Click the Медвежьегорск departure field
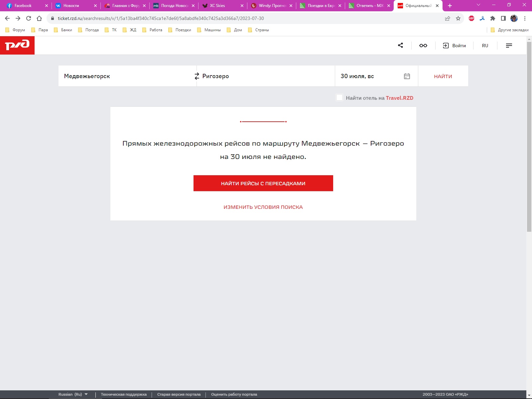 tap(126, 76)
